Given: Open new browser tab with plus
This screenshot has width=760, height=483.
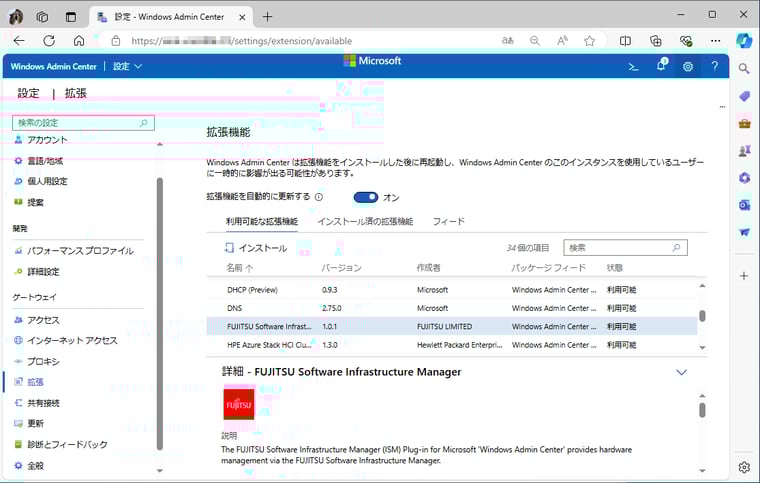Looking at the screenshot, I should (x=268, y=17).
